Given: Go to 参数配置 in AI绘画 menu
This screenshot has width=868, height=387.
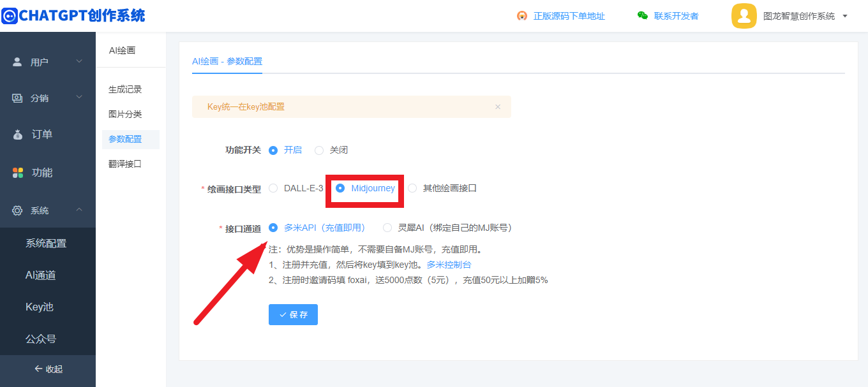Looking at the screenshot, I should 131,139.
